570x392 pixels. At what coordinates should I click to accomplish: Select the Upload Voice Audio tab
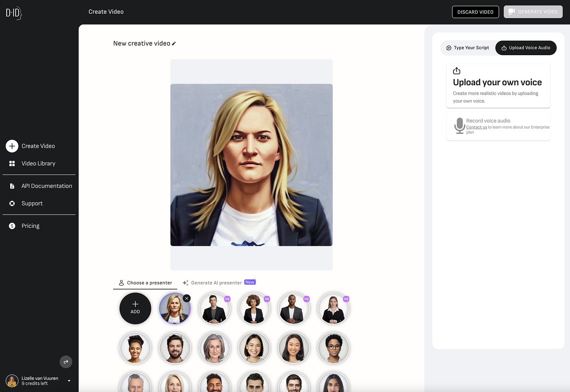tap(526, 48)
